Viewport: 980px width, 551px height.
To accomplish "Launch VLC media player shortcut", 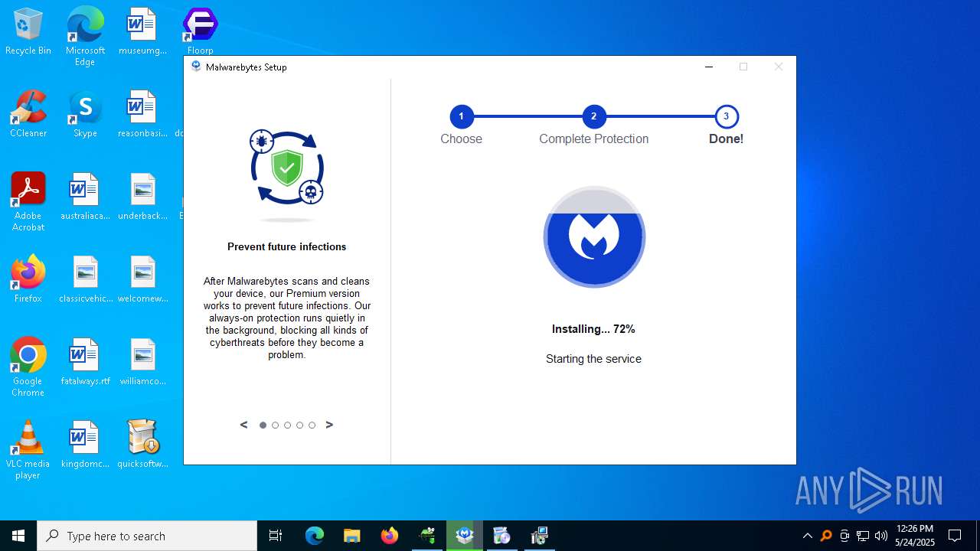I will [x=28, y=450].
